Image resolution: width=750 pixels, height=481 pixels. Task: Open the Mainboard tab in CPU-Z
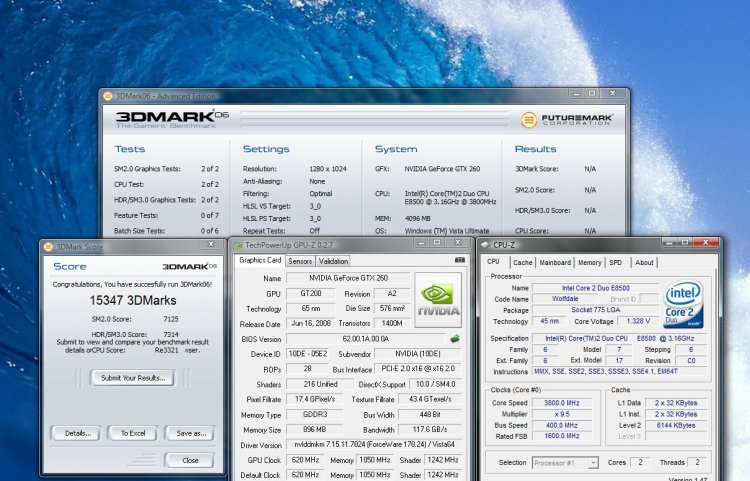[x=555, y=262]
